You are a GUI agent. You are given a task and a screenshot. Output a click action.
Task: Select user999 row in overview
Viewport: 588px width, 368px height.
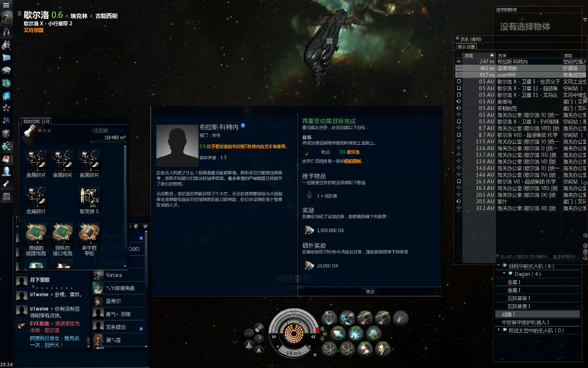[521, 75]
